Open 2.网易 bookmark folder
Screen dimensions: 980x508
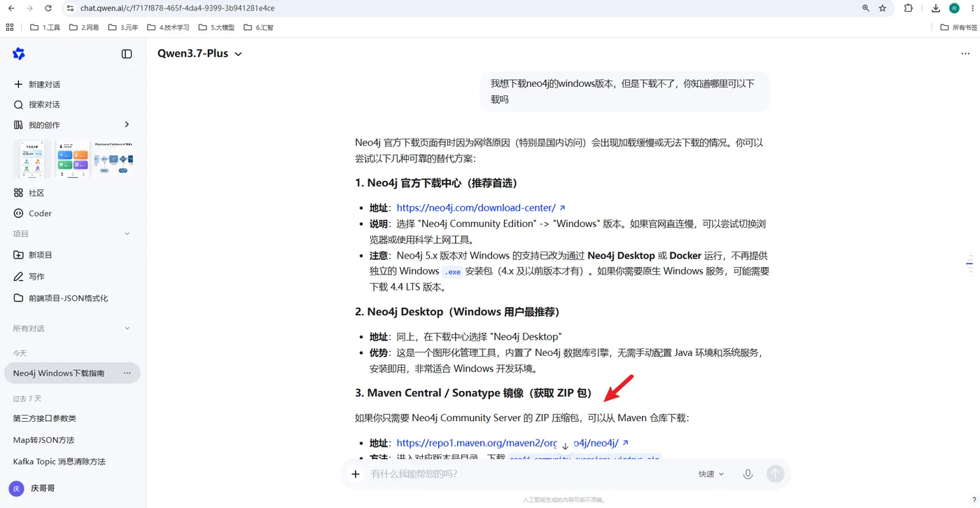click(x=84, y=27)
